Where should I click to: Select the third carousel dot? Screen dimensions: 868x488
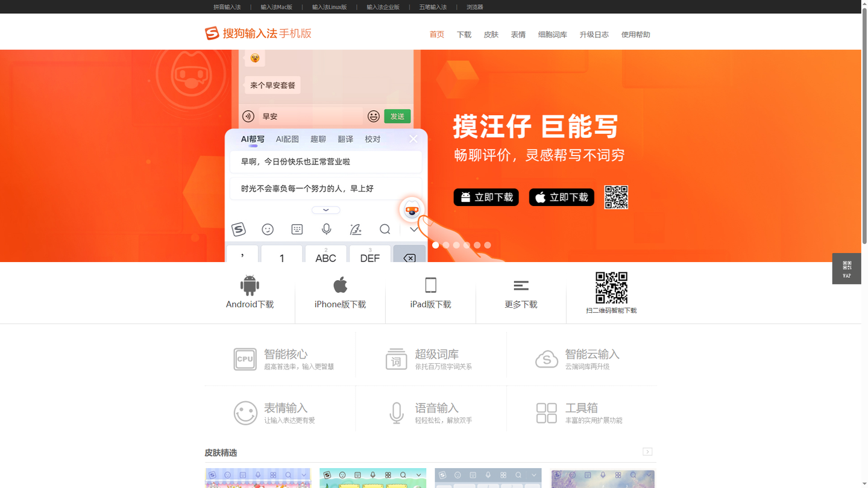pyautogui.click(x=456, y=245)
